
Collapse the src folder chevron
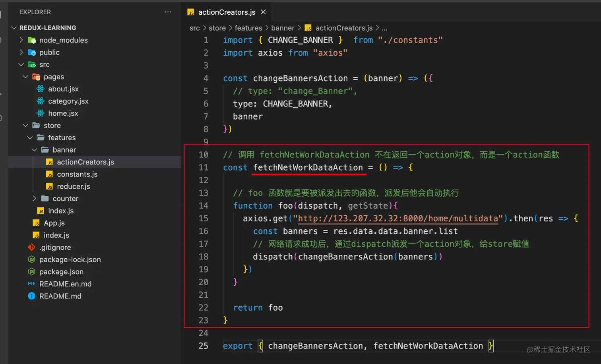21,64
